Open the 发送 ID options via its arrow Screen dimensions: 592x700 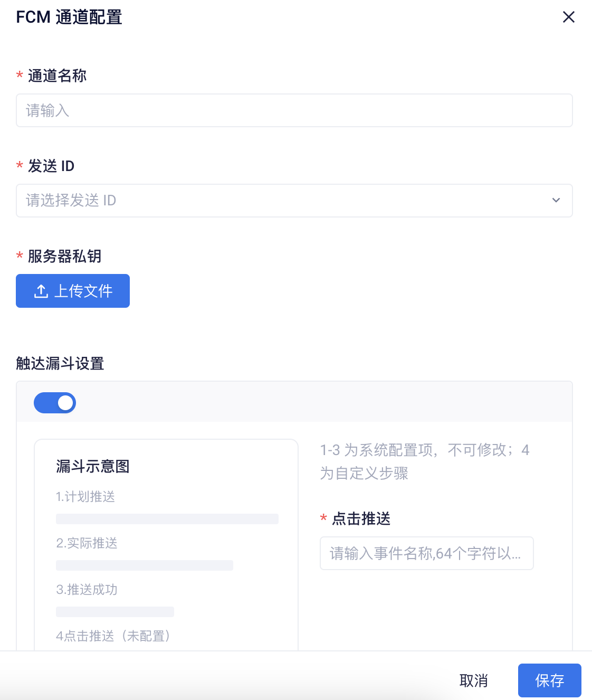556,201
